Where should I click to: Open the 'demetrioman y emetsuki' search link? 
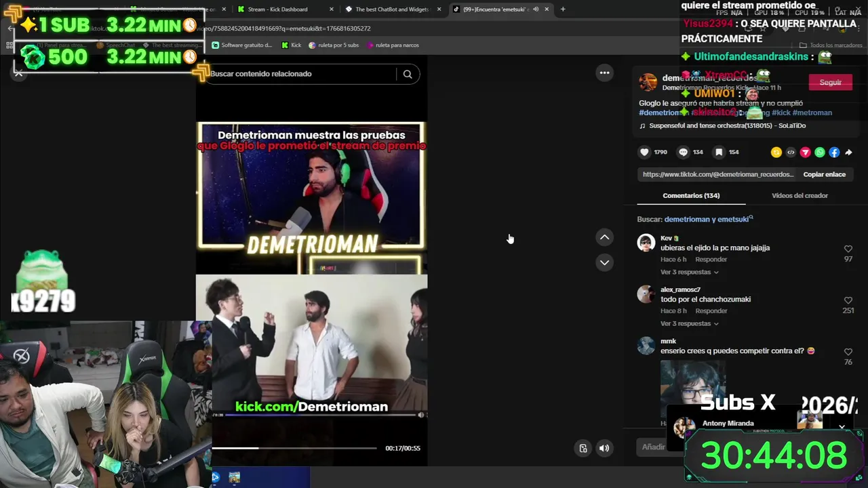point(709,220)
